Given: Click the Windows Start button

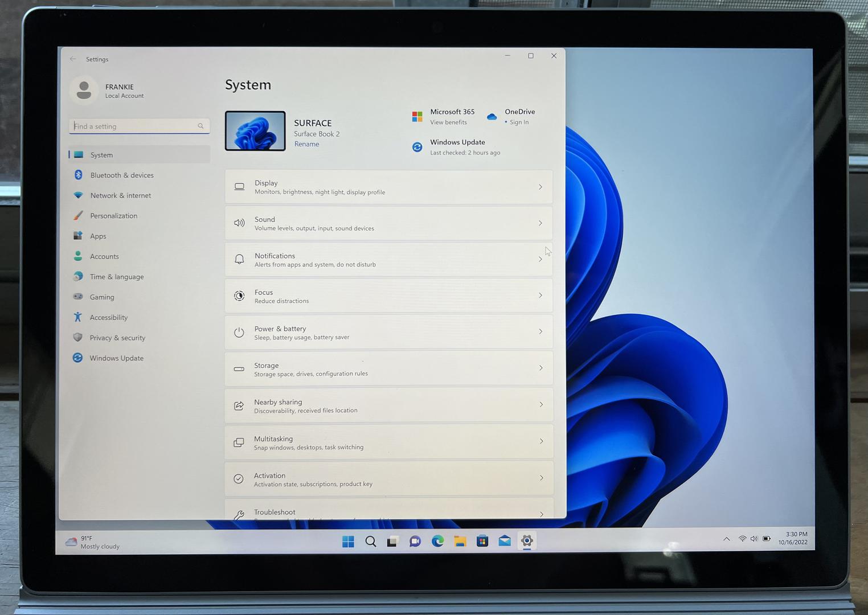Looking at the screenshot, I should [348, 541].
